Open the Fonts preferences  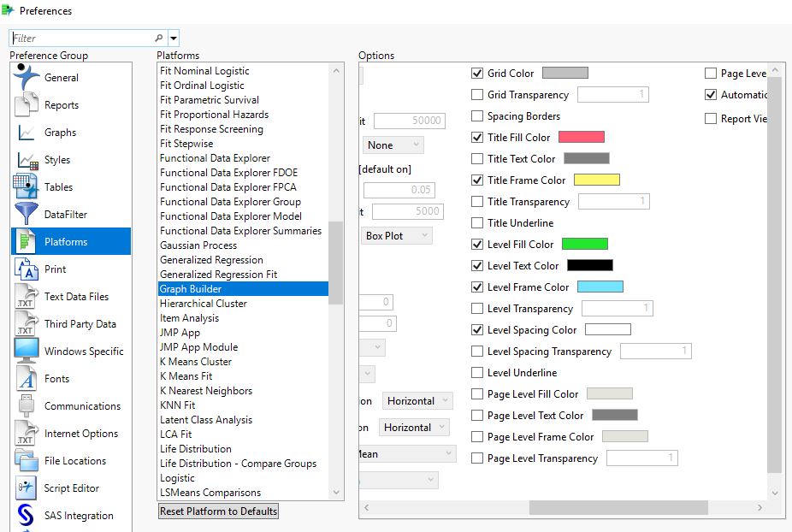tap(56, 378)
